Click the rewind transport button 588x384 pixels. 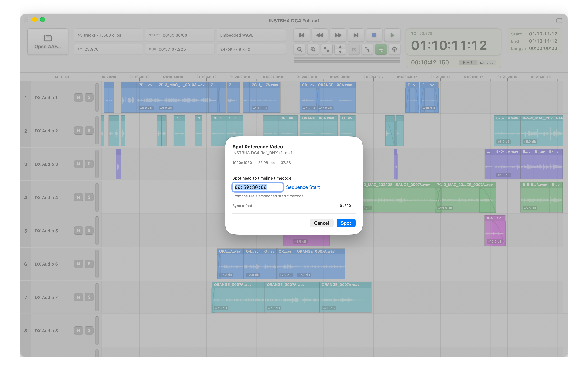[320, 35]
